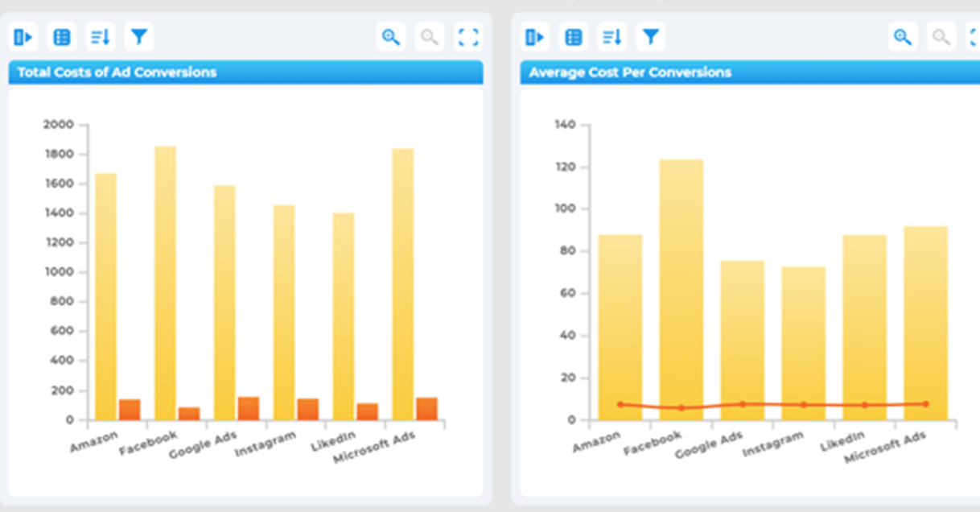Screen dimensions: 980x512
Task: Click the Facebook bar in Average Cost chart
Action: click(x=681, y=290)
